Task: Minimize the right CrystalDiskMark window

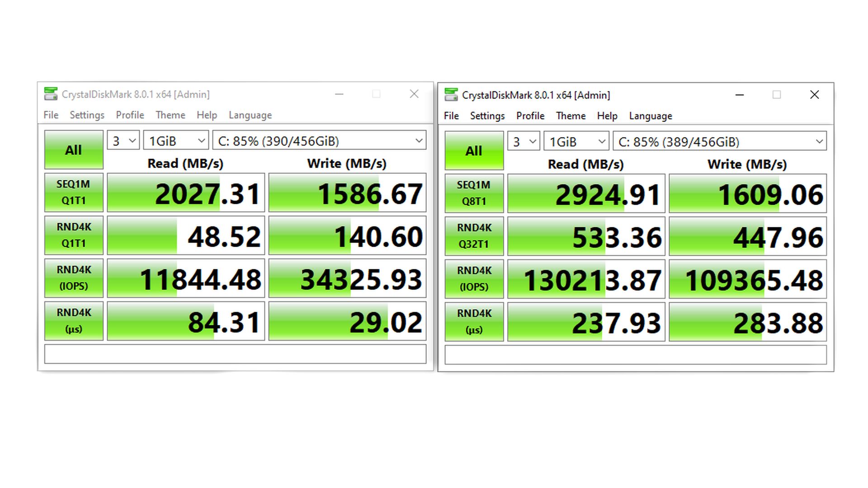Action: [740, 95]
